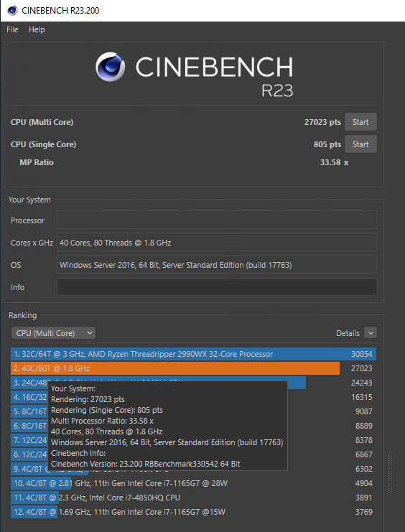Open the CPU (Multi Core) ranking dropdown
This screenshot has height=532, width=405.
click(x=53, y=333)
